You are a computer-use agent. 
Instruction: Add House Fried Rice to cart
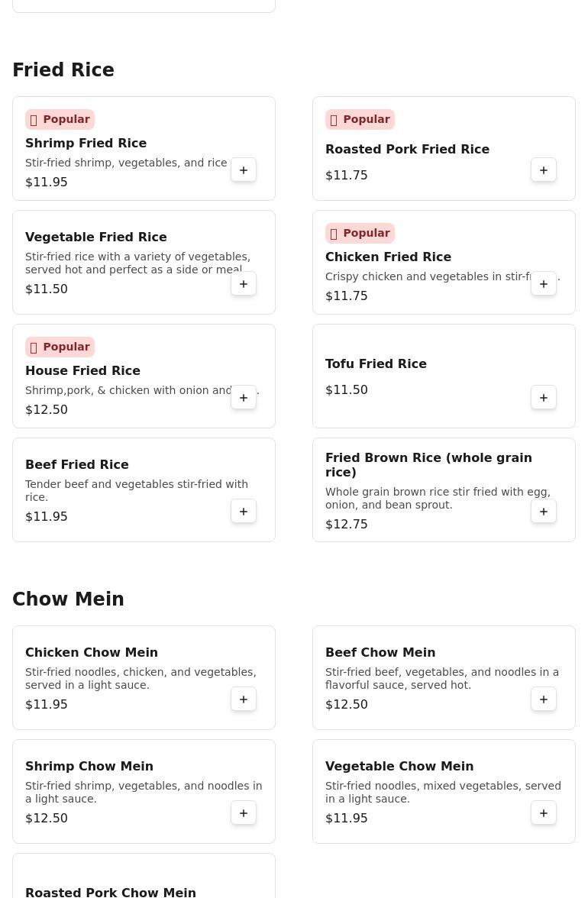coord(244,398)
